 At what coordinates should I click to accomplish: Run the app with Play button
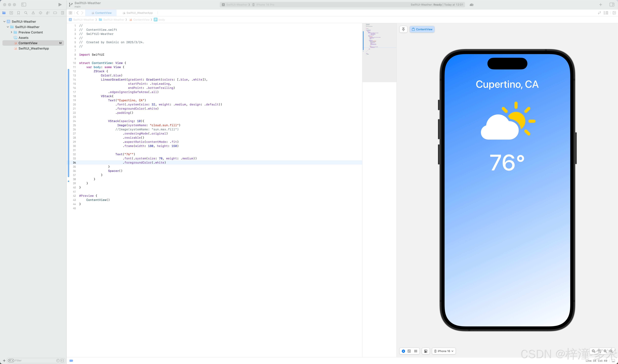click(x=60, y=5)
